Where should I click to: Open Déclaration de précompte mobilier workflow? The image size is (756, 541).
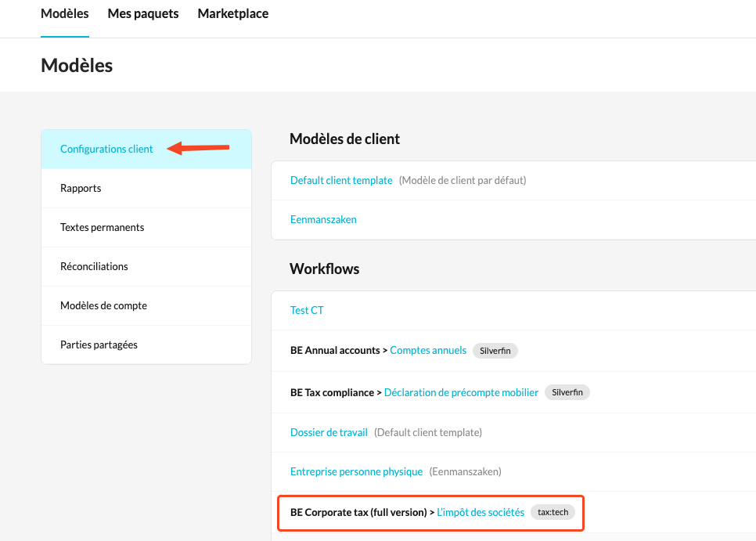[x=461, y=392]
